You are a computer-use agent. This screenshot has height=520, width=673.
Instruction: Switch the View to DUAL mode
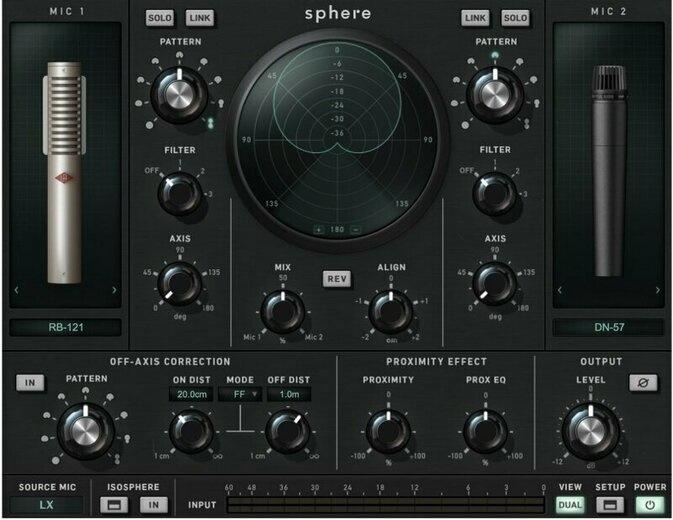tap(570, 505)
